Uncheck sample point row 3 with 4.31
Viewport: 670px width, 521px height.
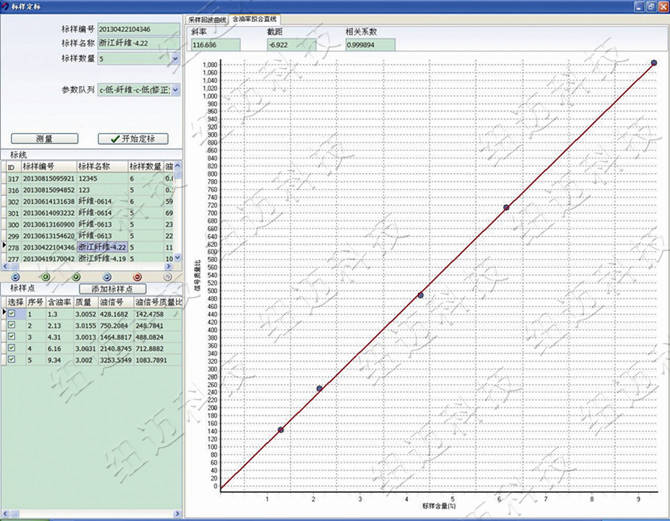pos(11,336)
